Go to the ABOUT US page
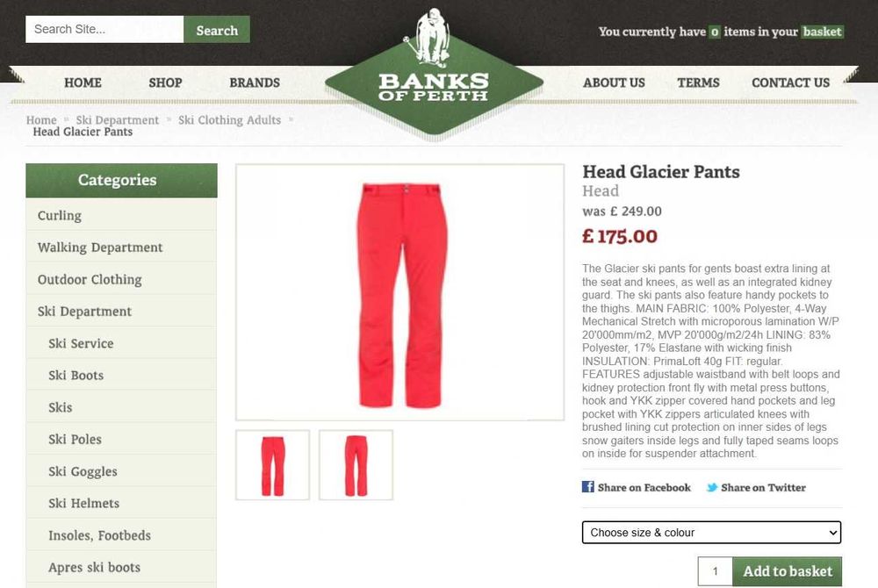The width and height of the screenshot is (878, 588). [x=614, y=82]
